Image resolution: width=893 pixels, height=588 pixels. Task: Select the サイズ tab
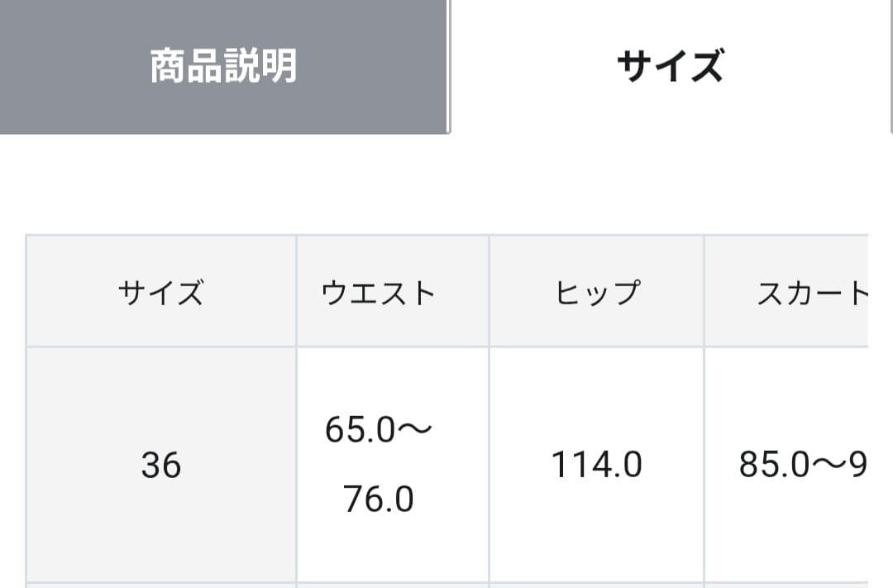(x=670, y=66)
